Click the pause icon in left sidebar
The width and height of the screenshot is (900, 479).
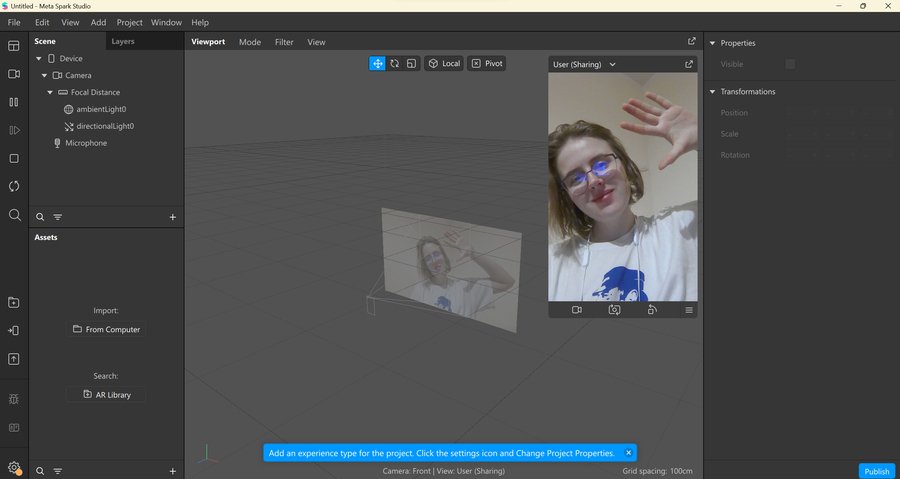pyautogui.click(x=14, y=102)
